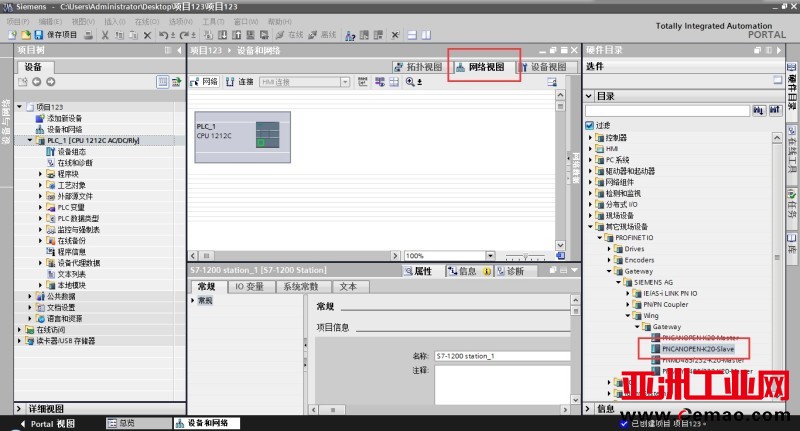Image resolution: width=800 pixels, height=431 pixels.
Task: Click the Cut scissors icon
Action: coord(105,35)
